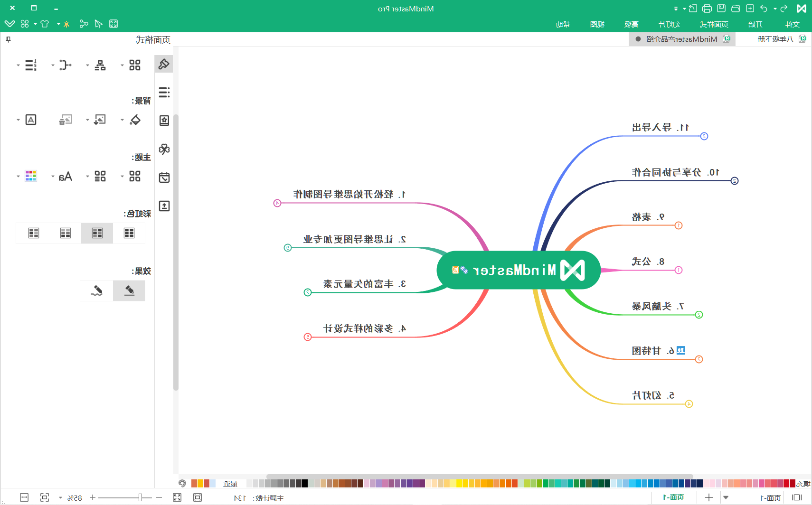Click the yellow sun icon in the top bar

[66, 24]
